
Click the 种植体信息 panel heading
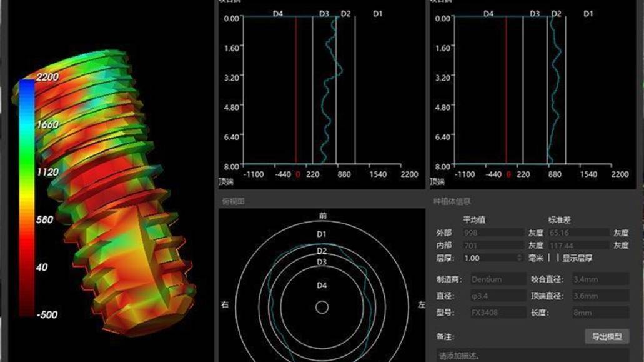(452, 201)
